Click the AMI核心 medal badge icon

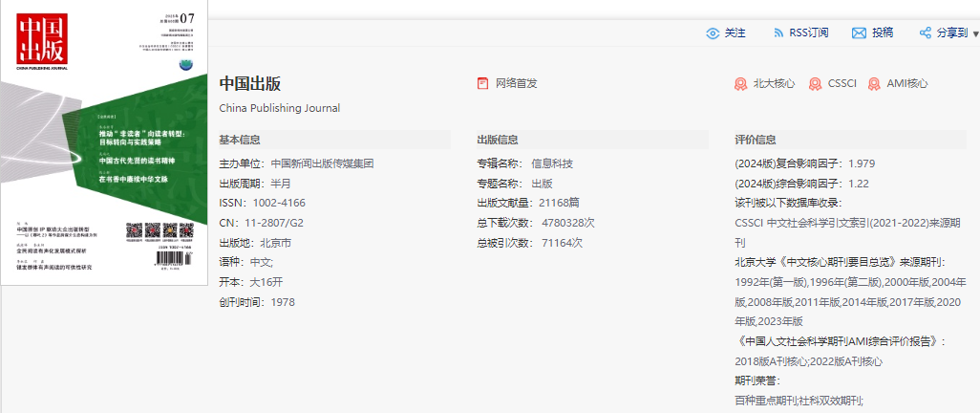(874, 84)
